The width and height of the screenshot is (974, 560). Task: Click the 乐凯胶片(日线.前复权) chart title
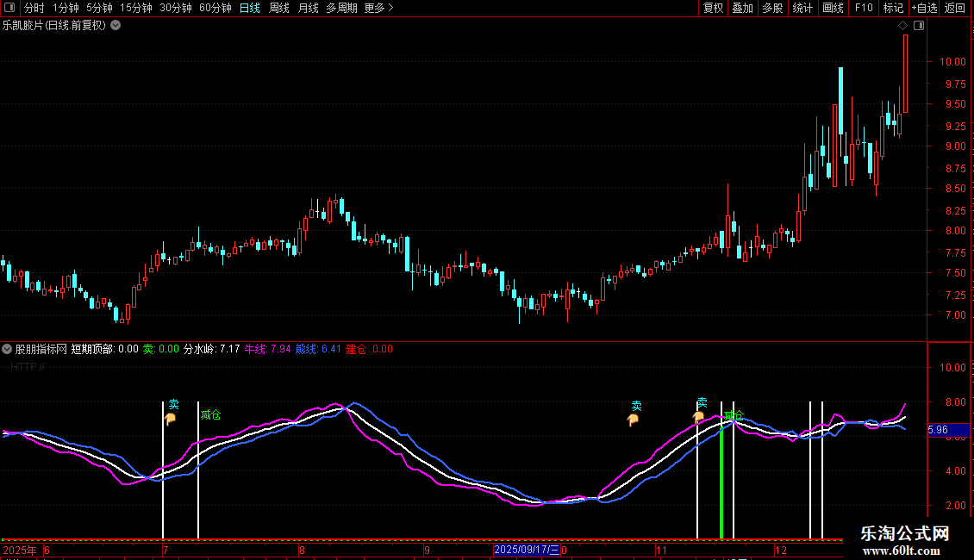[54, 26]
